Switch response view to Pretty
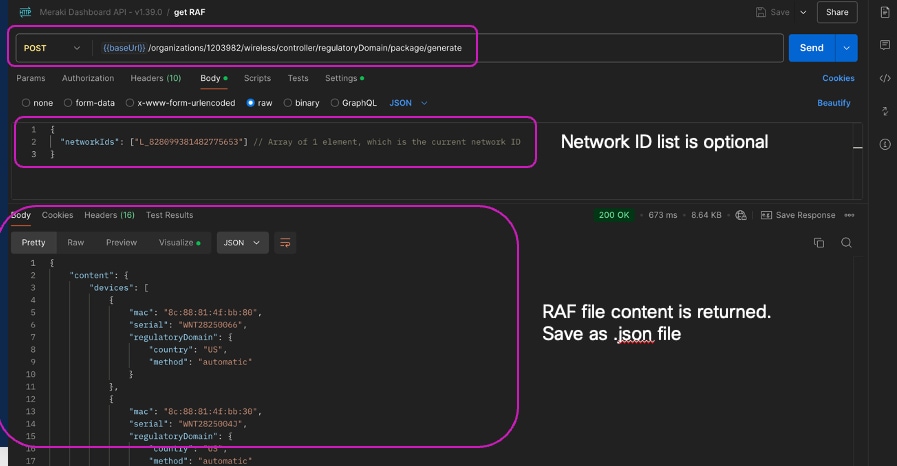 (x=34, y=242)
